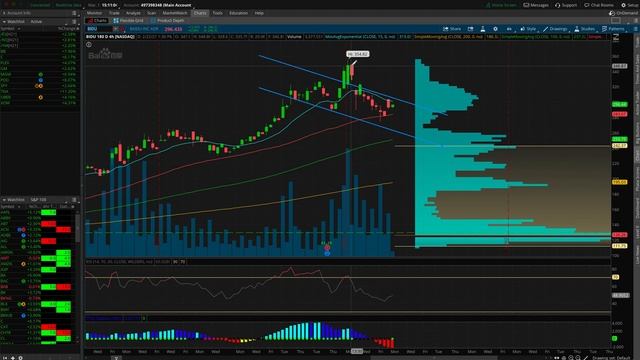Click the settings icon at sidebar bottom
The image size is (640, 360).
tap(20, 358)
